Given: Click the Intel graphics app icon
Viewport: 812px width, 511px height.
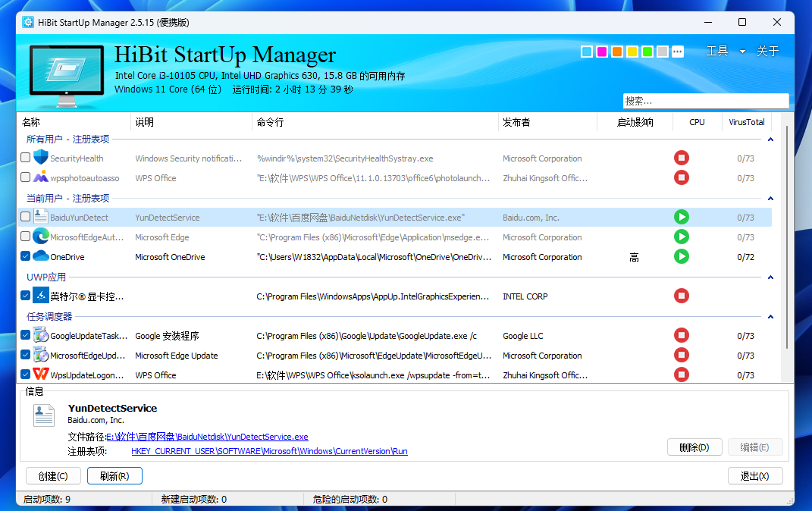Looking at the screenshot, I should click(x=40, y=295).
